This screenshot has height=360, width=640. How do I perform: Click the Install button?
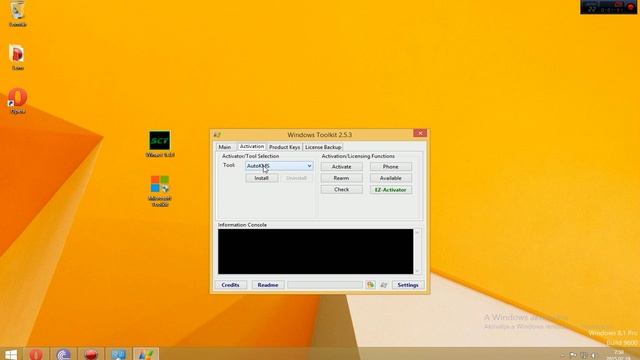click(x=261, y=178)
